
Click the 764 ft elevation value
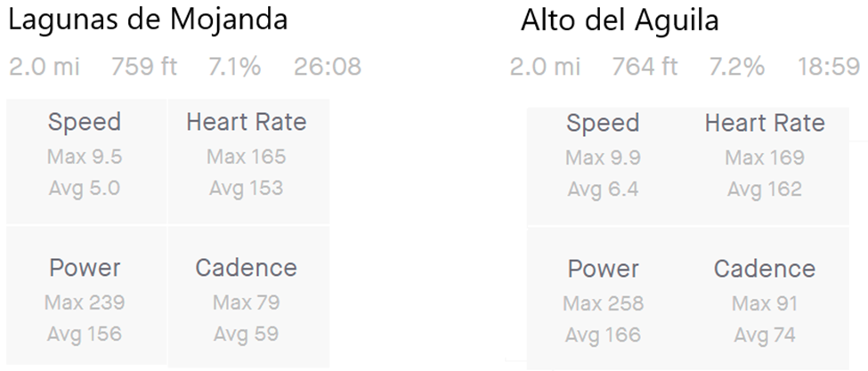pyautogui.click(x=645, y=67)
